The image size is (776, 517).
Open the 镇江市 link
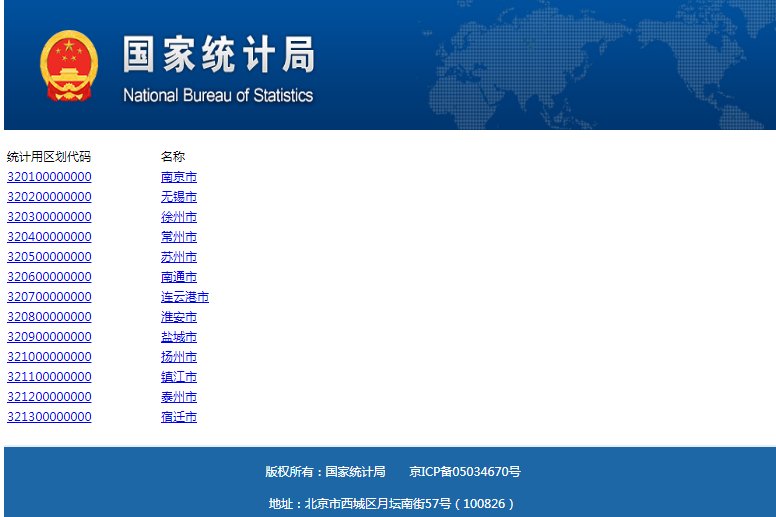click(179, 377)
